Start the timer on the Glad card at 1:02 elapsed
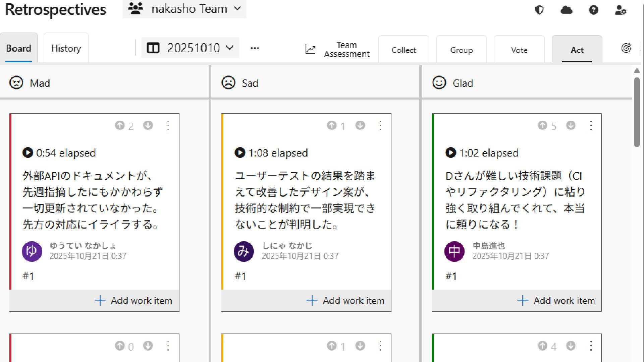 click(450, 153)
